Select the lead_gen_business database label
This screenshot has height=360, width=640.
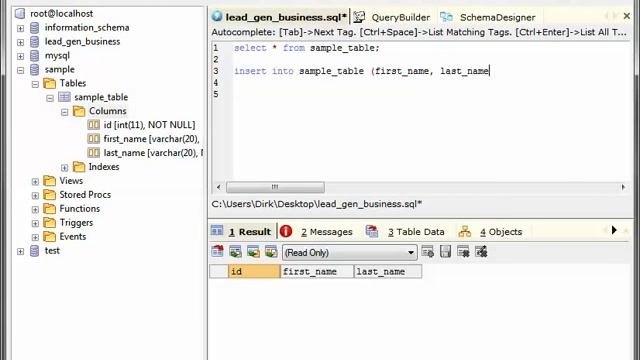(x=82, y=42)
